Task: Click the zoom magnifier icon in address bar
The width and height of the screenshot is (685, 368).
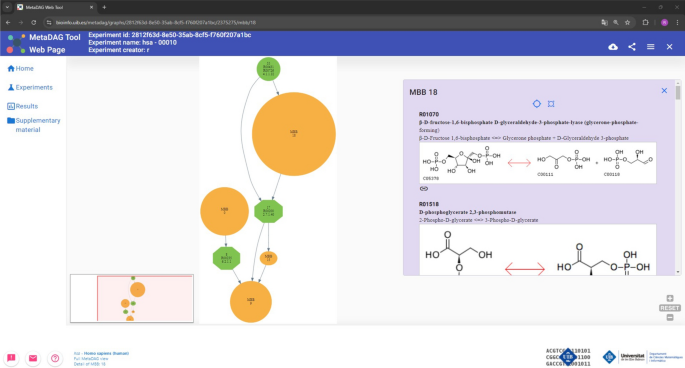Action: [616, 22]
